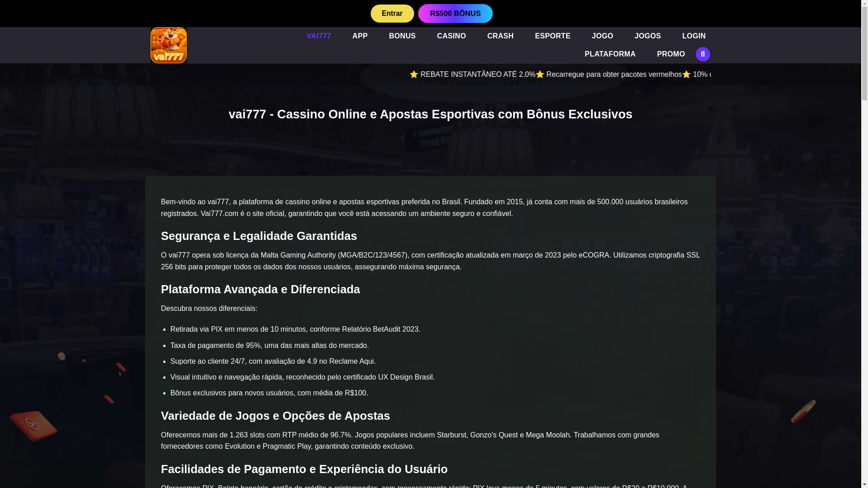Click the 'Variedade de Jogos' heading
The image size is (868, 488).
tap(275, 416)
